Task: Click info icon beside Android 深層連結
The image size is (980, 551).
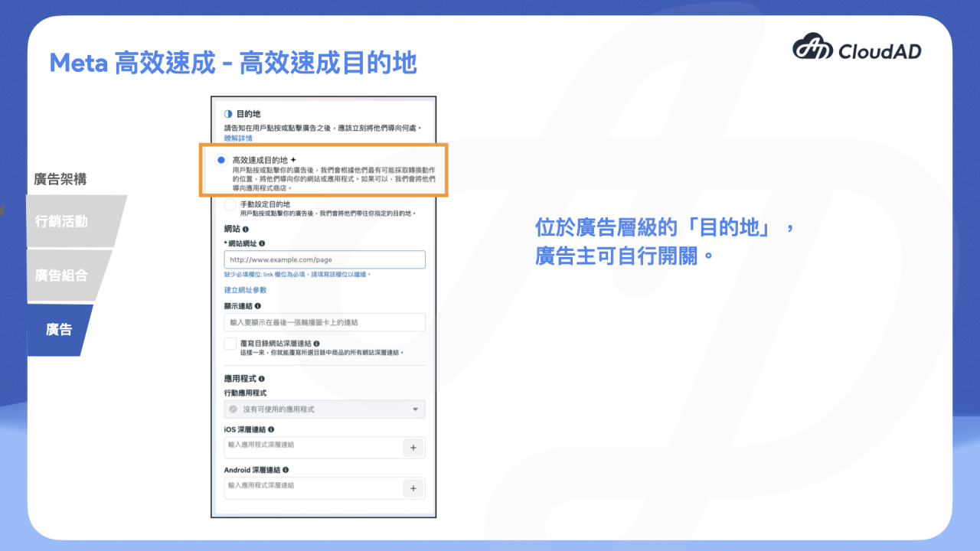Action: pyautogui.click(x=286, y=470)
